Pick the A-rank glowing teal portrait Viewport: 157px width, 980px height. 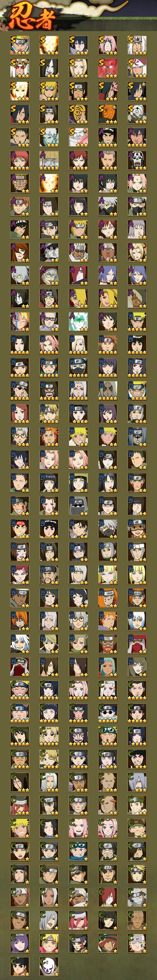[78, 322]
